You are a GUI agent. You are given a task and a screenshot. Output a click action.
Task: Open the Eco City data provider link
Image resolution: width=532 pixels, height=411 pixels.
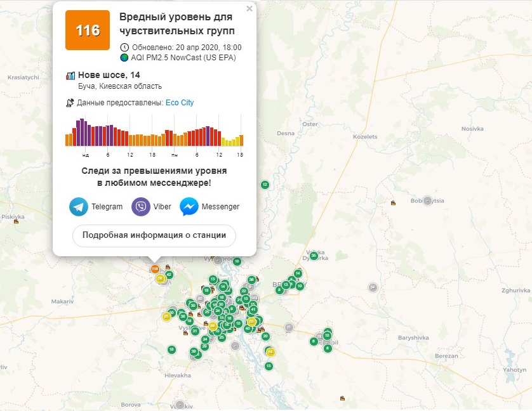[180, 103]
